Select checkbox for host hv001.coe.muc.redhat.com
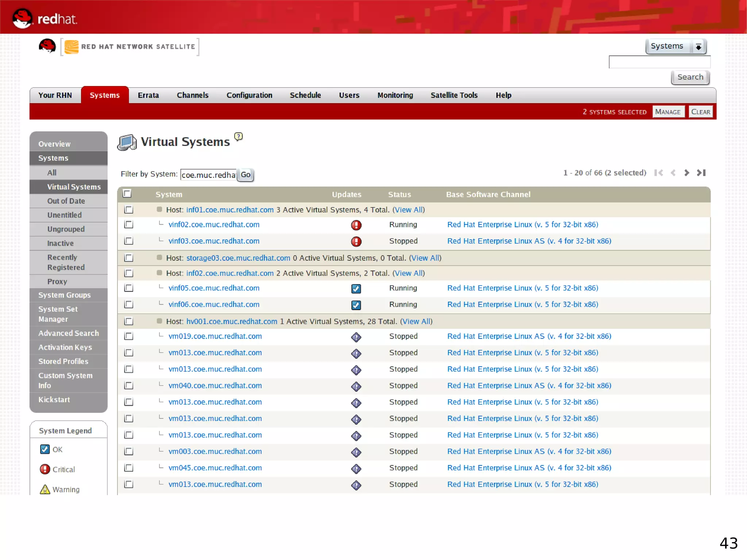 click(129, 321)
